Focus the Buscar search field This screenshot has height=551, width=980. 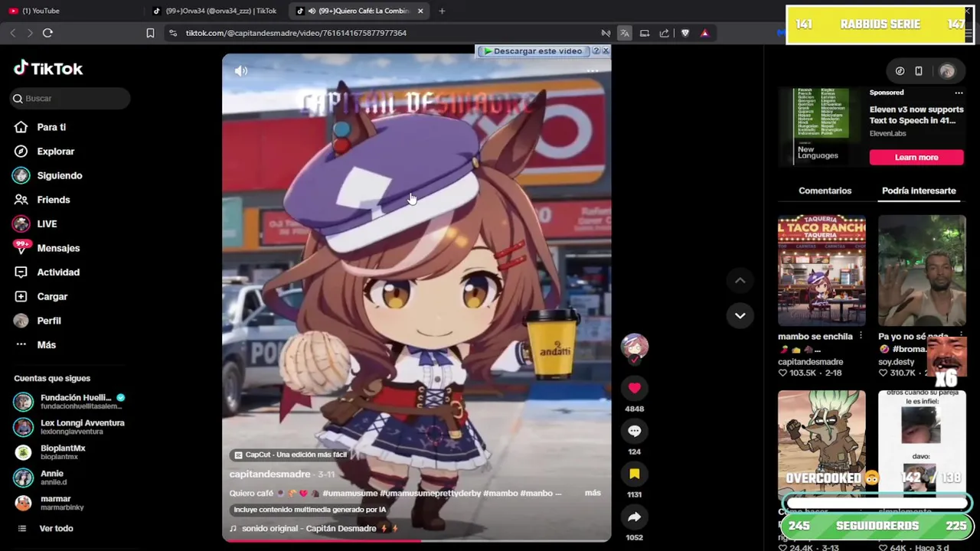pos(70,98)
